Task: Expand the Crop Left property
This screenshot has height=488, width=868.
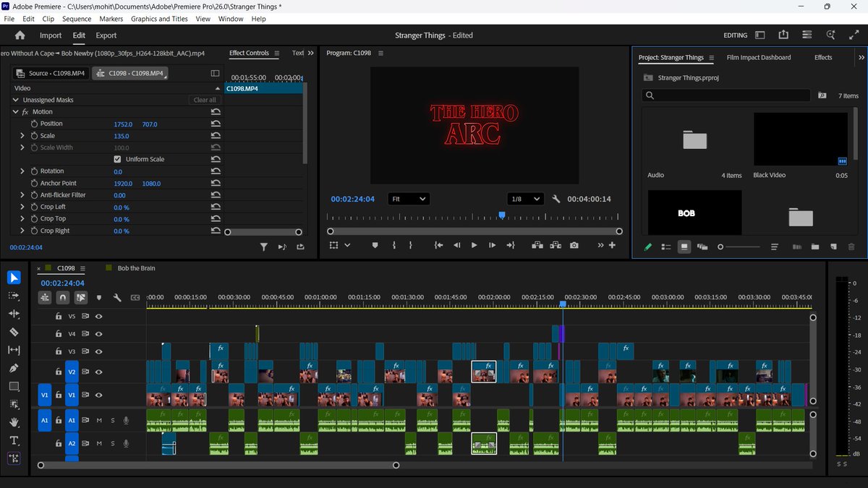Action: click(22, 207)
